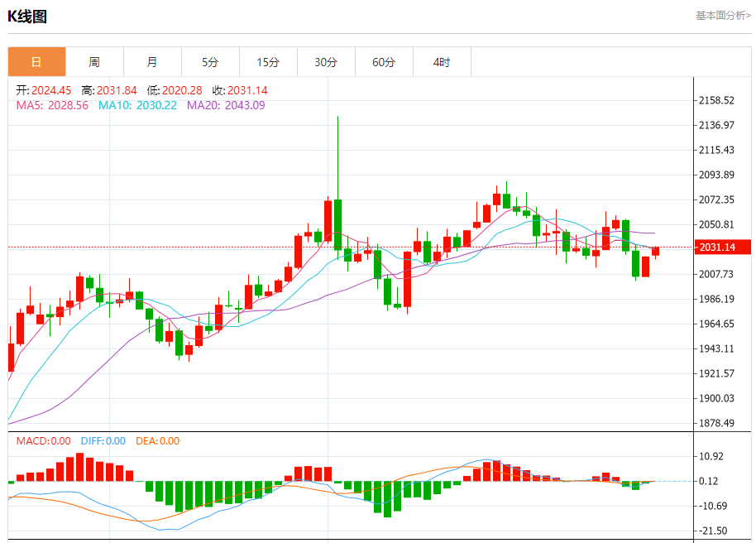
Task: Open the 60分 timeframe tab
Action: pos(384,62)
